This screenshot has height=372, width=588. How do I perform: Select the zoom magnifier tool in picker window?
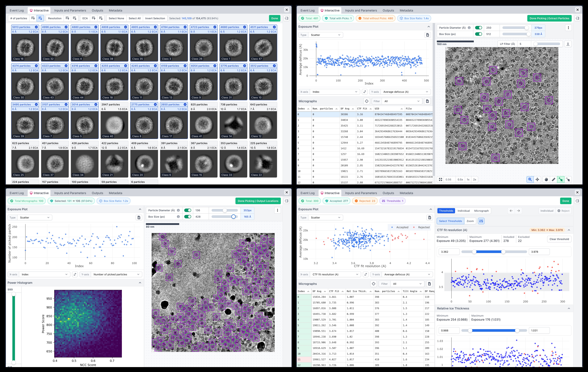(x=530, y=179)
